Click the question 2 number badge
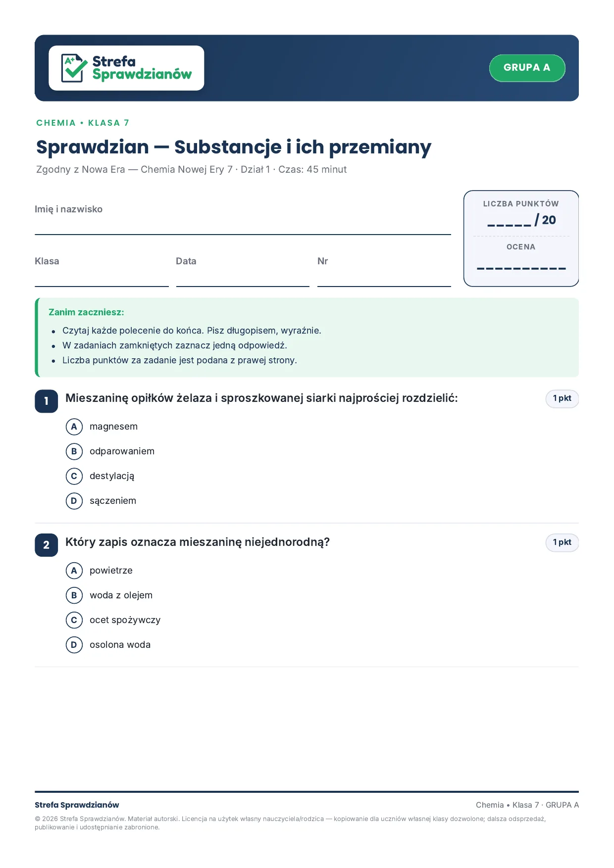The image size is (614, 868). click(47, 545)
